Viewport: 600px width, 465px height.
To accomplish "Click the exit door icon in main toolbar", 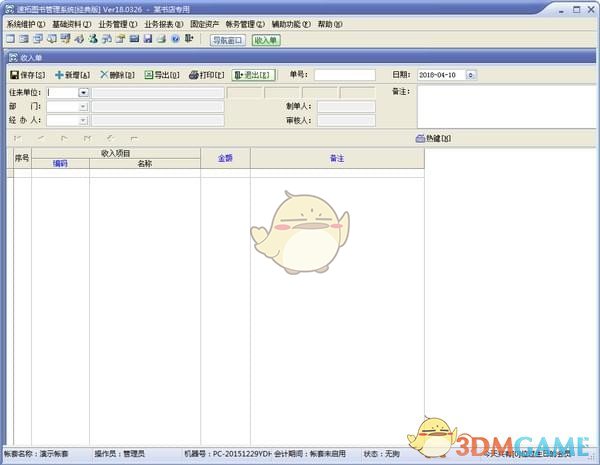I will click(x=189, y=38).
